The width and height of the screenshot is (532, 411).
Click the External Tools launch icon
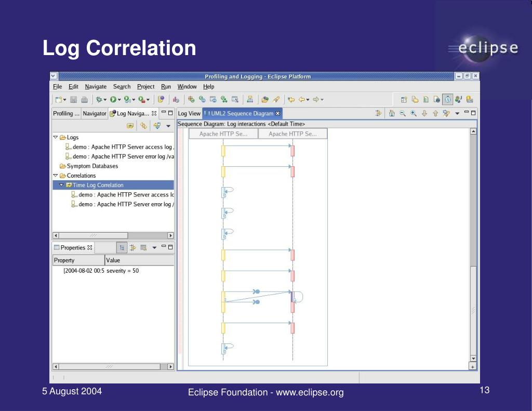tap(142, 99)
